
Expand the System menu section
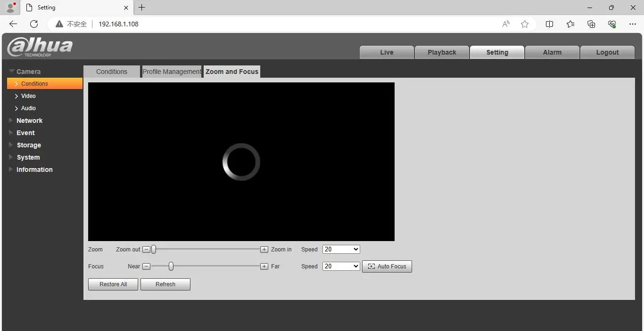28,157
